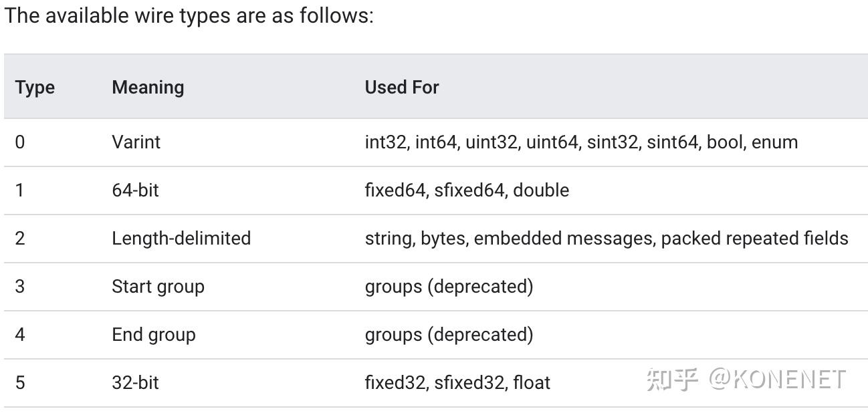
Task: Click the 'Used For' column header
Action: pyautogui.click(x=401, y=88)
